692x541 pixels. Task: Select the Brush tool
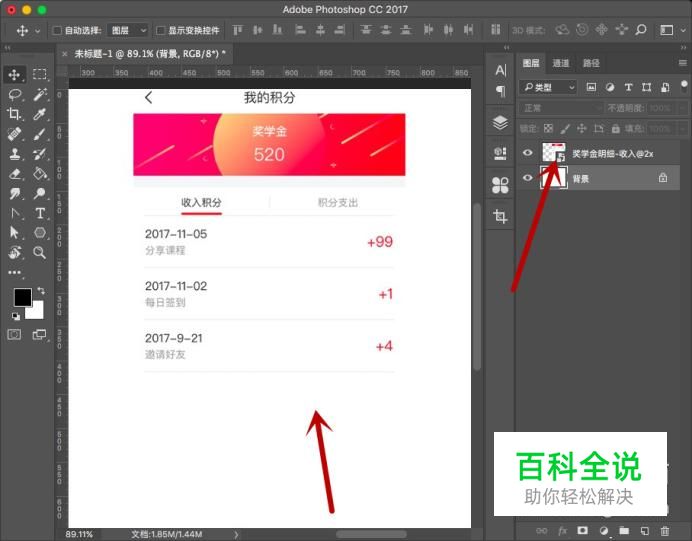tap(40, 134)
